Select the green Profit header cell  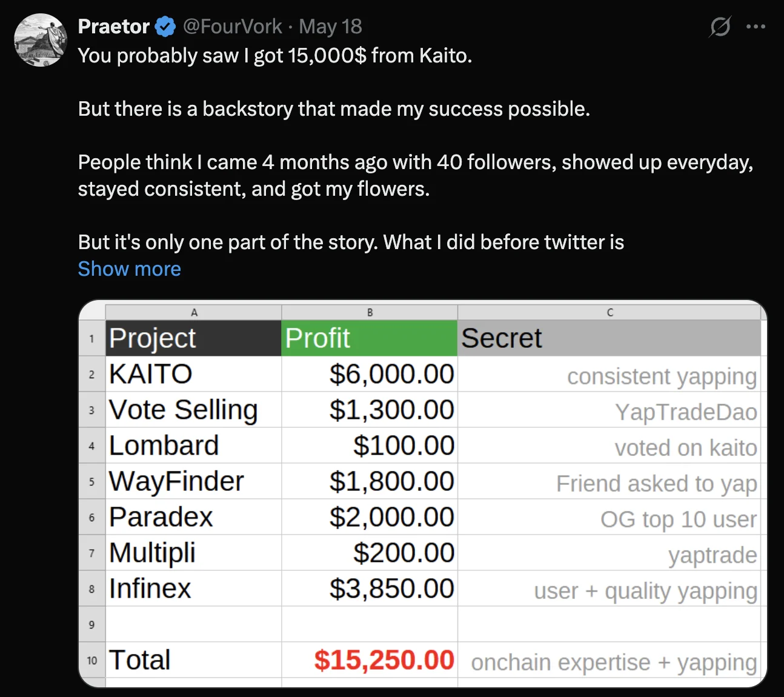coord(369,338)
